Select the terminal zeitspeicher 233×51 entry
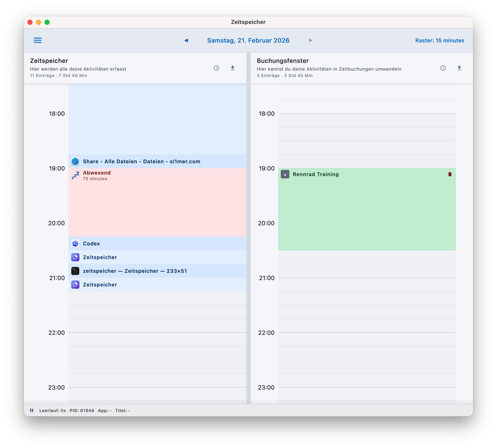 pos(135,271)
